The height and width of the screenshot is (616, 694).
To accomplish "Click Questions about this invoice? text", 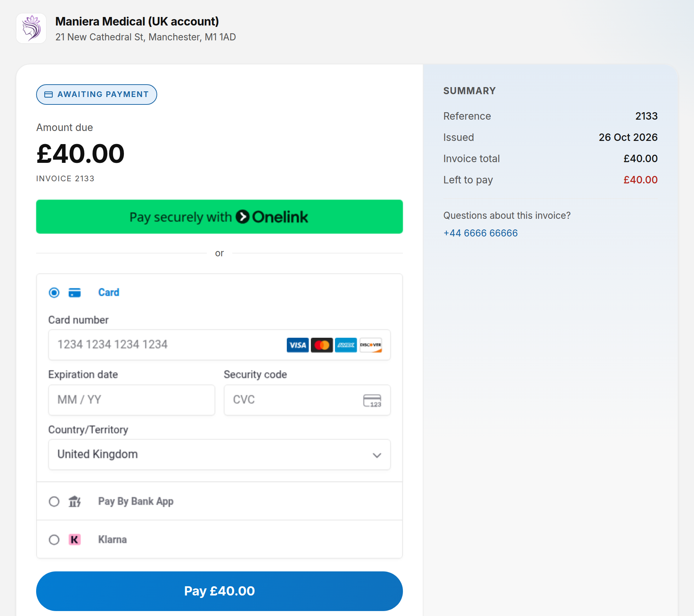I will (507, 215).
